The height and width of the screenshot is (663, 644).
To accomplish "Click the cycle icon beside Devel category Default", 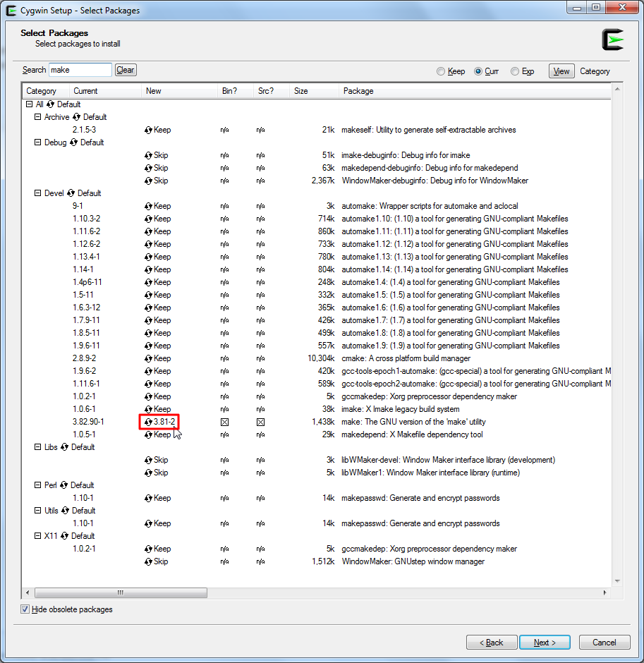I will click(x=71, y=193).
